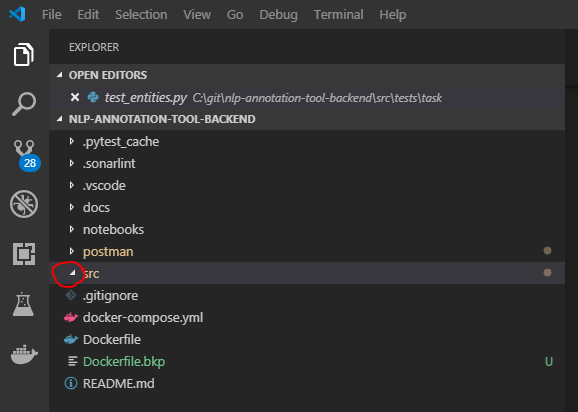Select the docs folder name

[x=96, y=207]
